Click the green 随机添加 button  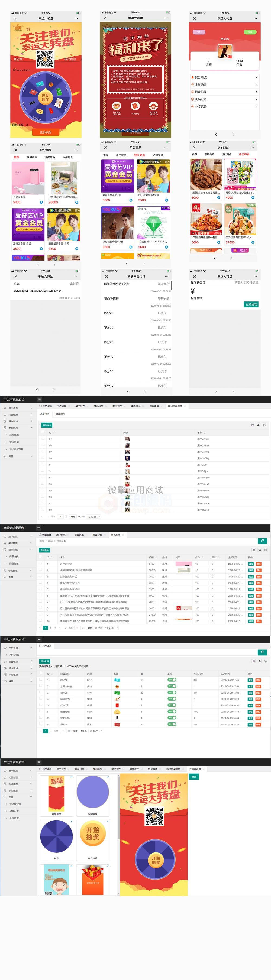(46, 425)
